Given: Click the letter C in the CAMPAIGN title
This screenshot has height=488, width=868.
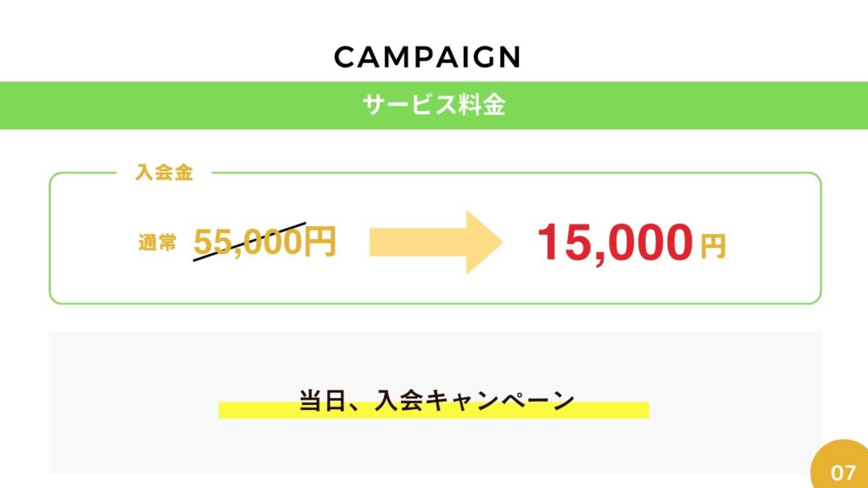Looking at the screenshot, I should [x=344, y=57].
